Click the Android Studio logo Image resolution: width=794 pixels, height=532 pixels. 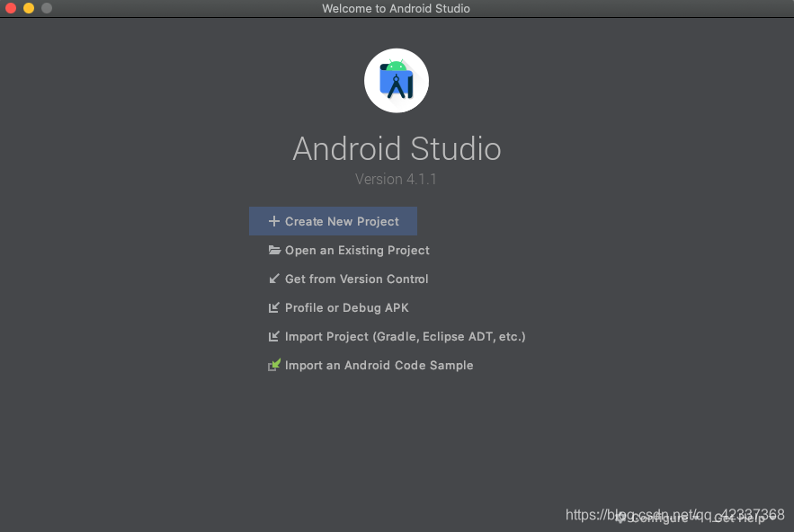[x=397, y=81]
